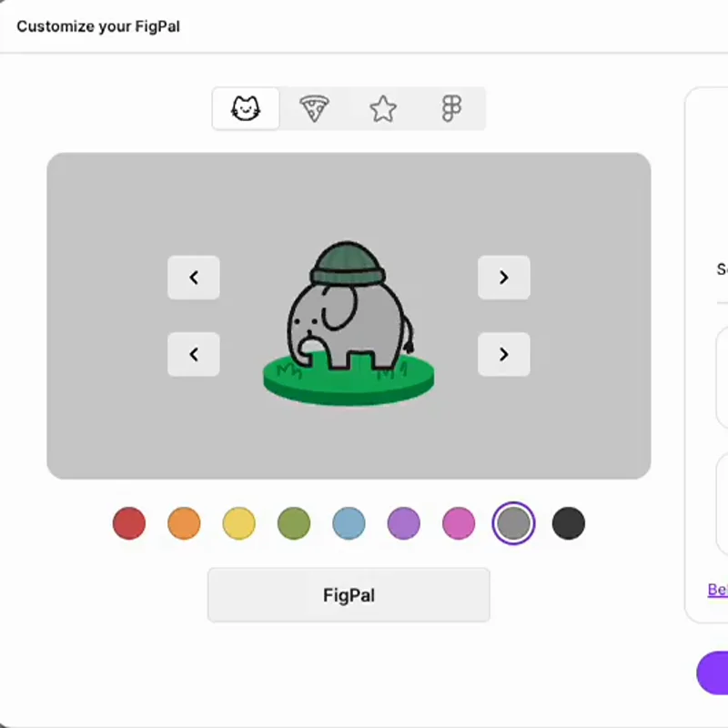The image size is (728, 728).
Task: Select the pink color swatch
Action: pyautogui.click(x=459, y=523)
